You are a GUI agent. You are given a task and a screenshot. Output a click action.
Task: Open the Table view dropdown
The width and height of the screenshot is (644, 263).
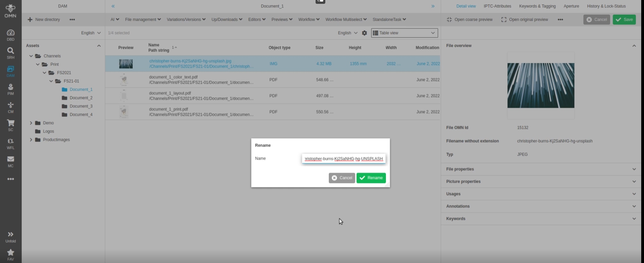[404, 33]
